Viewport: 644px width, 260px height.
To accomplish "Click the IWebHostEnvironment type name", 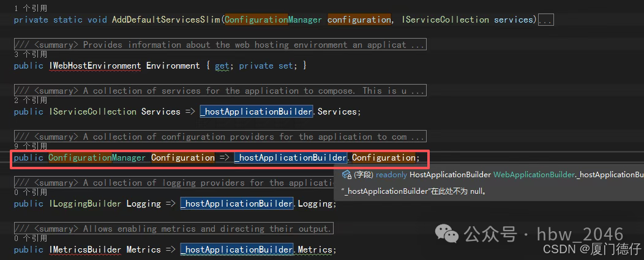I will point(95,66).
